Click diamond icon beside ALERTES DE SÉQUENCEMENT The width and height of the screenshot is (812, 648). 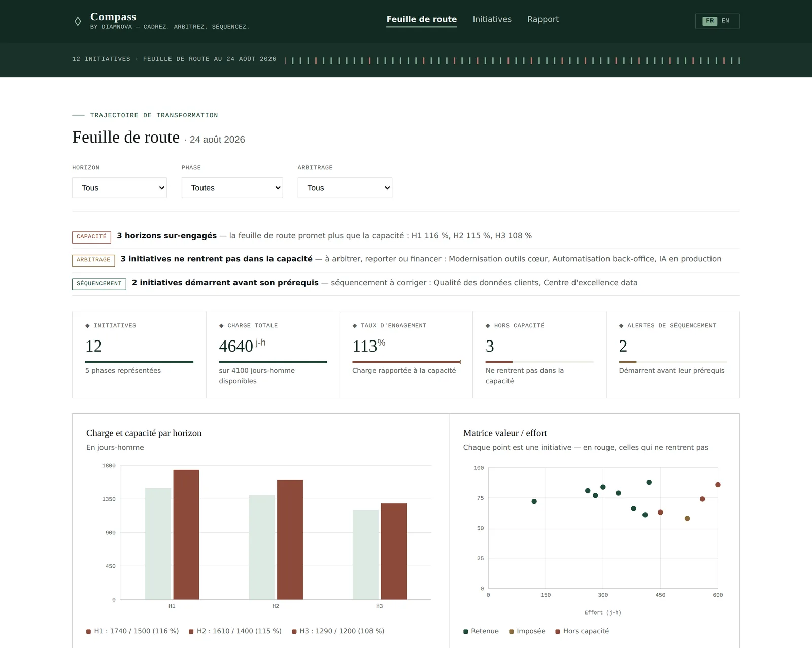coord(621,326)
